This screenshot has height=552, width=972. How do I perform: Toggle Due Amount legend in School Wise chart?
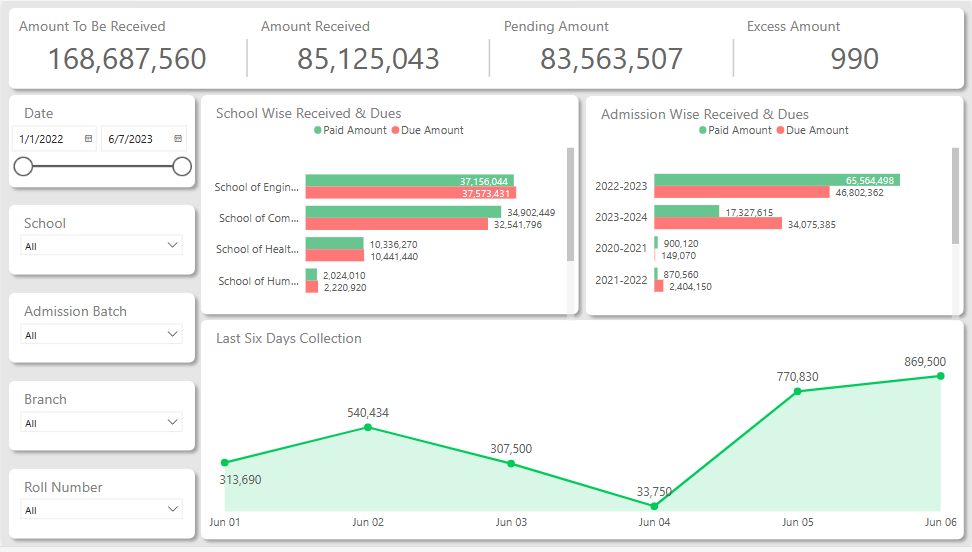point(428,130)
